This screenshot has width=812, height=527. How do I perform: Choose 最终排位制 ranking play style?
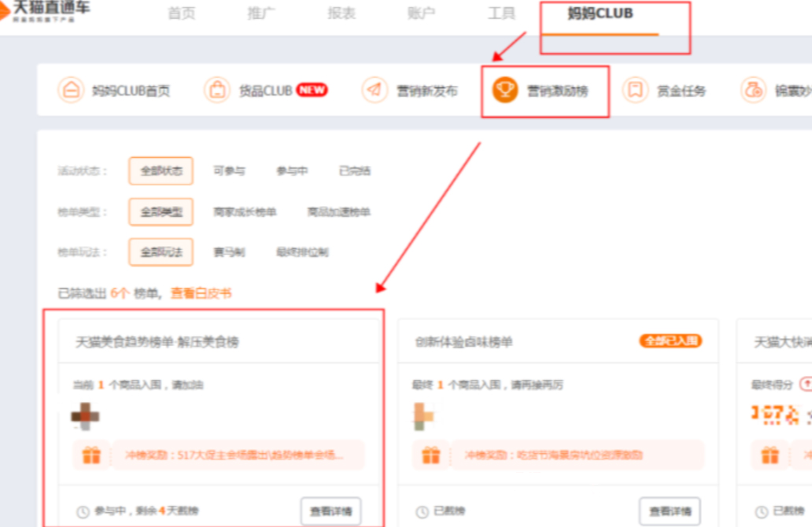tap(302, 252)
